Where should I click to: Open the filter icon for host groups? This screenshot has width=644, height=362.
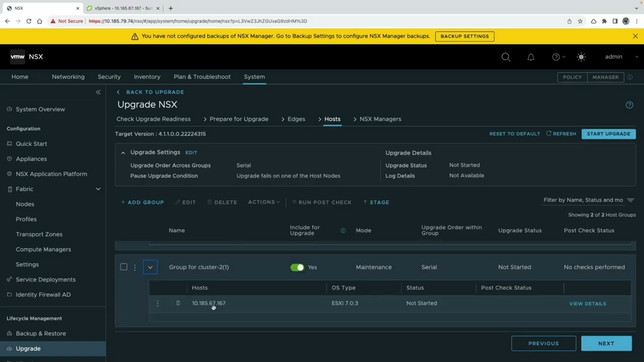(630, 200)
